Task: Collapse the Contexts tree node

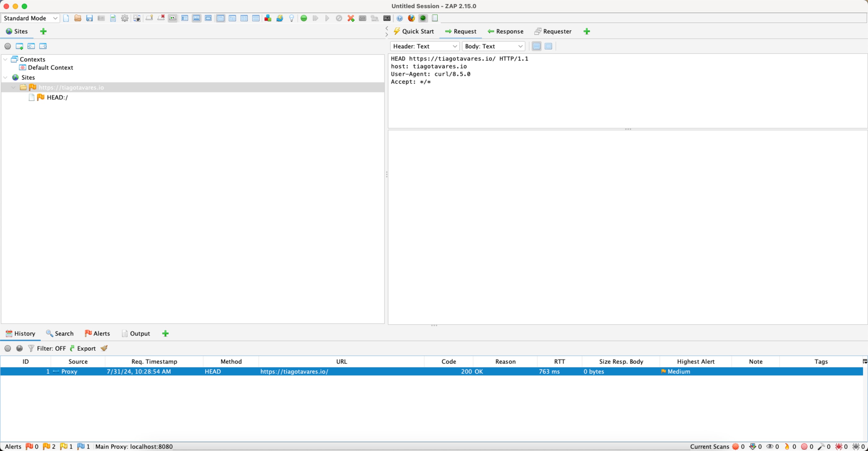Action: click(x=5, y=59)
